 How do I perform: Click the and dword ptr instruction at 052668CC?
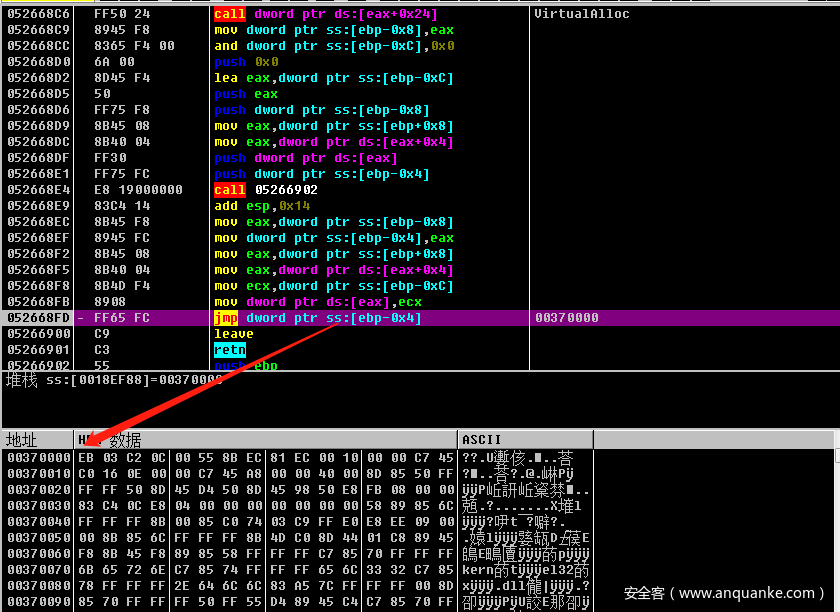(x=333, y=46)
